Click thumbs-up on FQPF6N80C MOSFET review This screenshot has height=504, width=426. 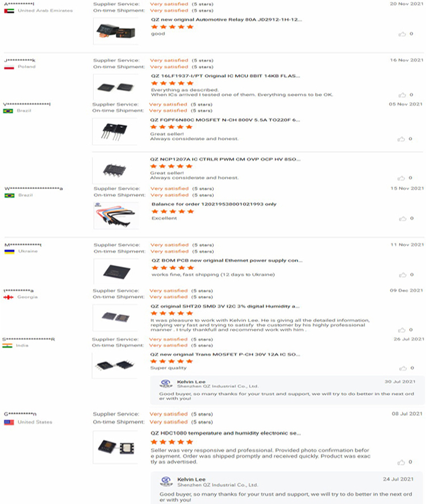tap(402, 138)
